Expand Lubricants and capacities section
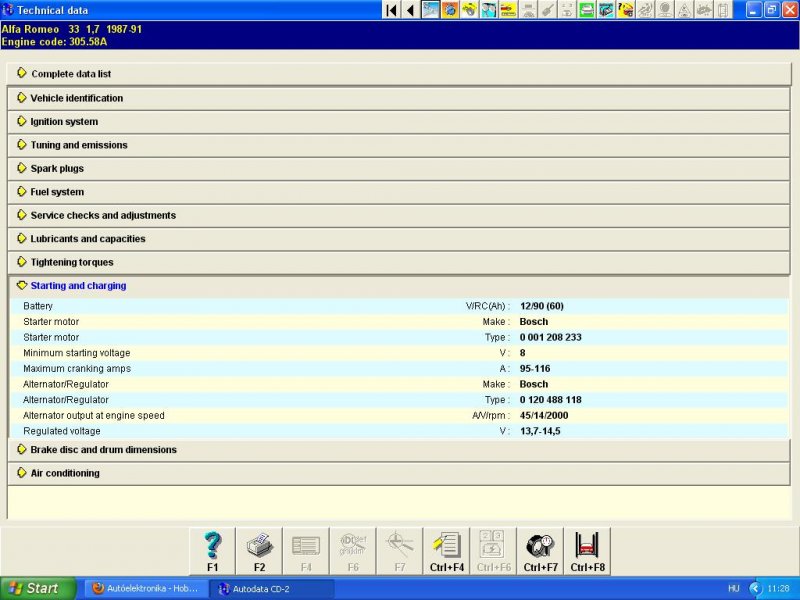800x600 pixels. click(x=399, y=239)
